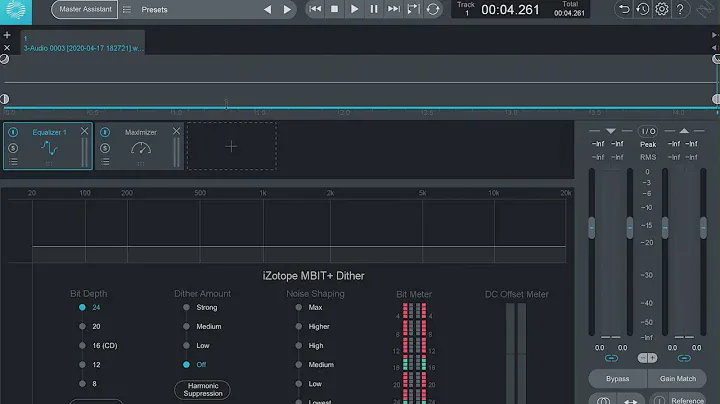This screenshot has width=720, height=404.
Task: Go to the next preset arrow
Action: (x=288, y=10)
